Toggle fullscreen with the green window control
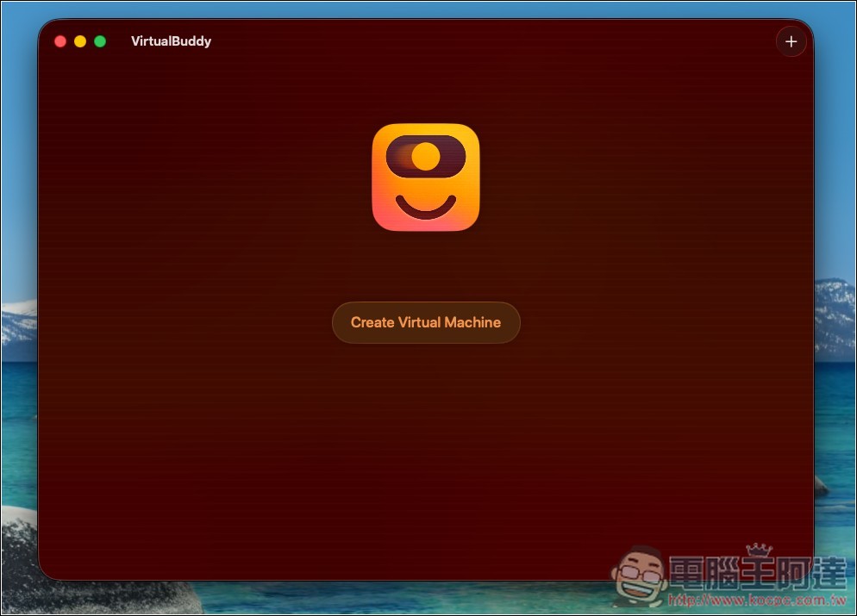Image resolution: width=857 pixels, height=616 pixels. coord(100,40)
